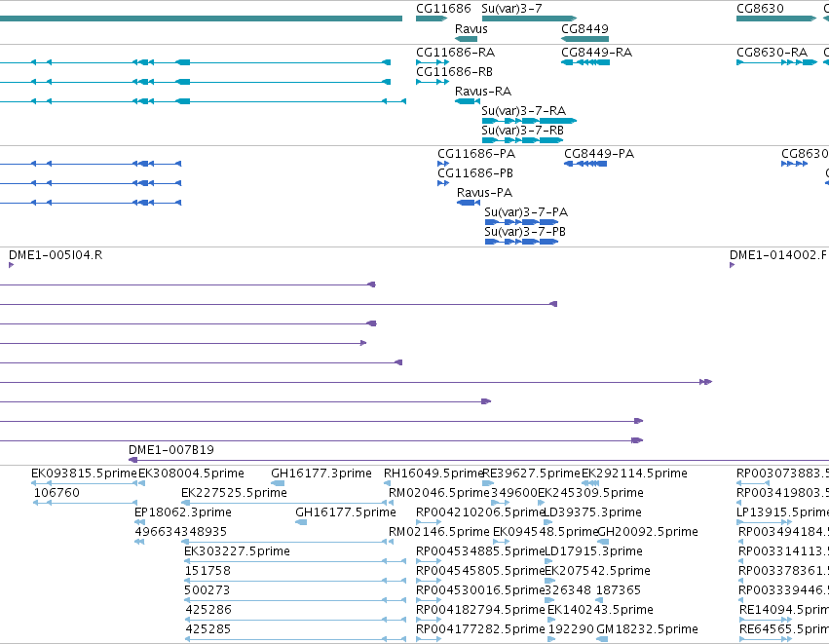Screen dimensions: 829x644
Task: Select EST LD39375.3prime
Action: coord(592,512)
